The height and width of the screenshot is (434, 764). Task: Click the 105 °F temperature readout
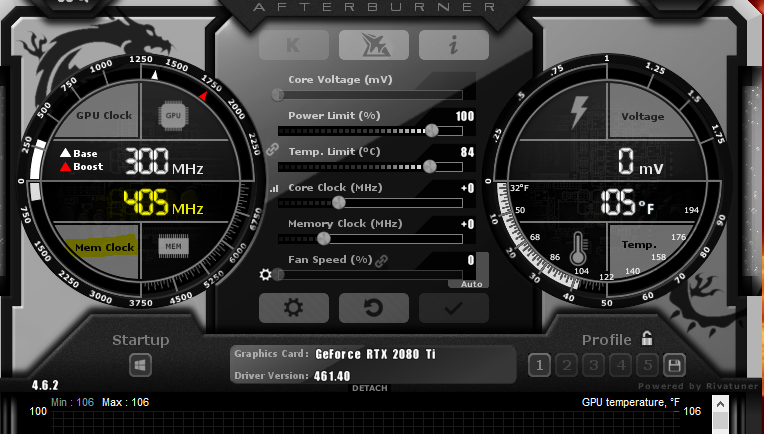[x=628, y=203]
